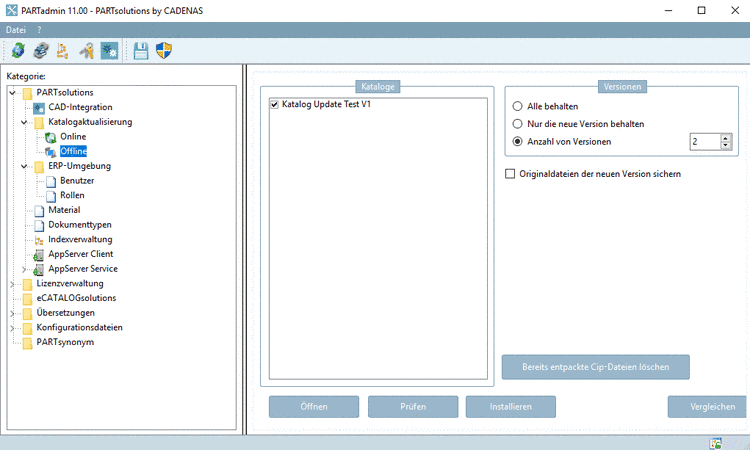Viewport: 750px width, 450px height.
Task: Click the blue-yellow shield toolbar icon
Action: pyautogui.click(x=164, y=50)
